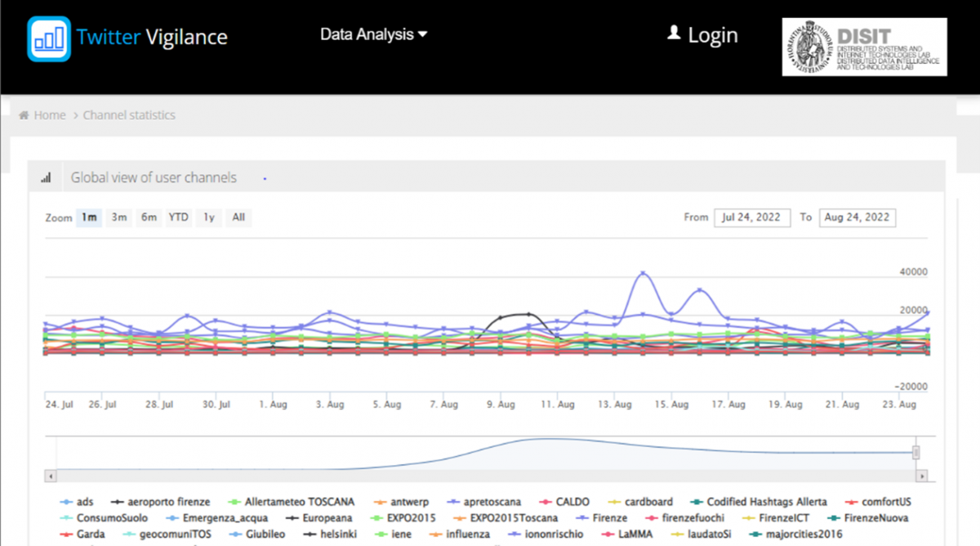Select the YTD zoom range
The width and height of the screenshot is (980, 546).
pos(178,217)
